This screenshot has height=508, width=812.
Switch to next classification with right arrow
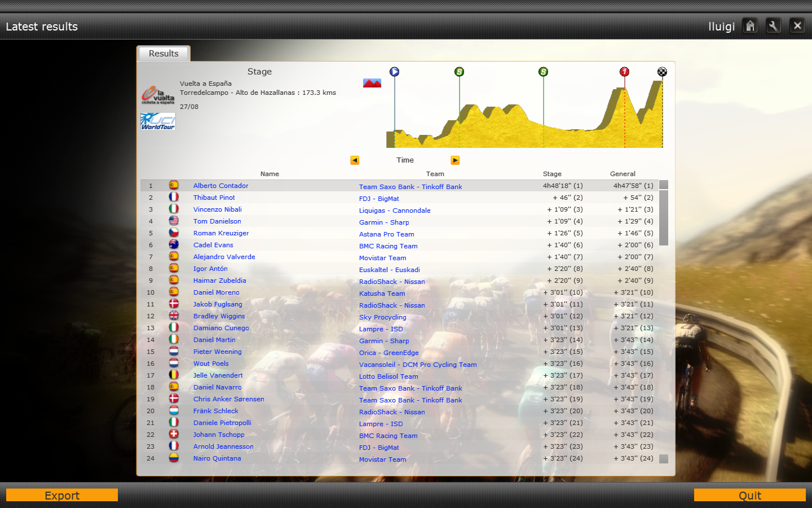455,160
